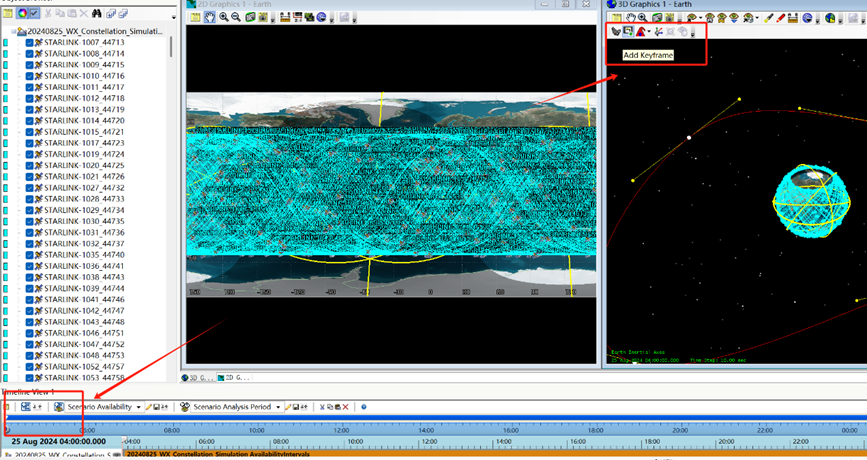Viewport: 867px width, 460px height.
Task: Select STARLINK-1008_44714 in the Object Browser
Action: click(x=84, y=54)
